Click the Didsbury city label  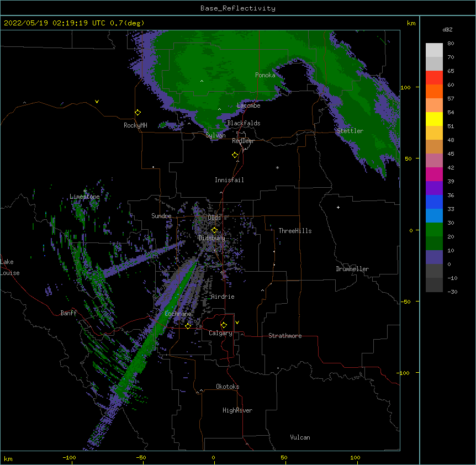point(212,238)
